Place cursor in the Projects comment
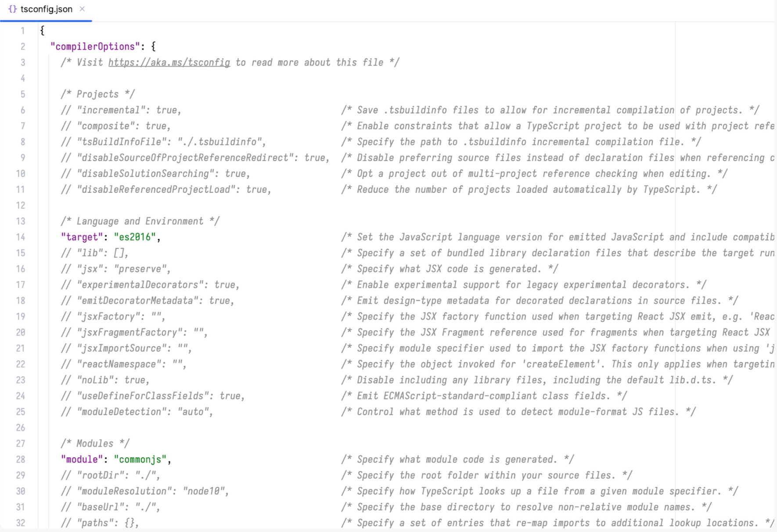The height and width of the screenshot is (532, 777). tap(97, 94)
